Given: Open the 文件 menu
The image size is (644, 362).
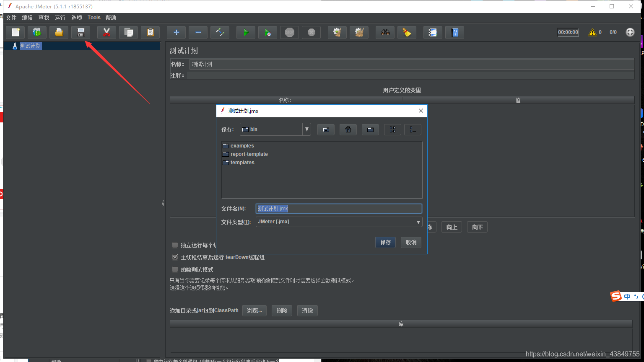Looking at the screenshot, I should pos(11,18).
